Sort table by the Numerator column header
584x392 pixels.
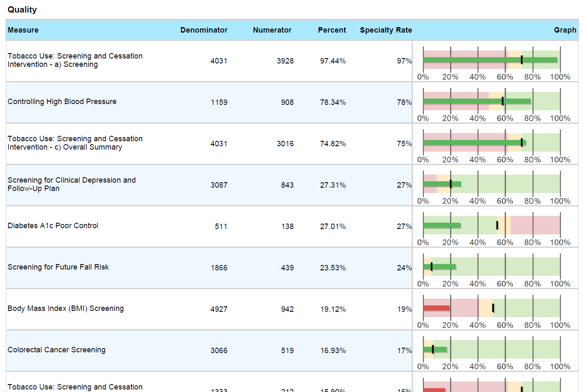click(272, 30)
